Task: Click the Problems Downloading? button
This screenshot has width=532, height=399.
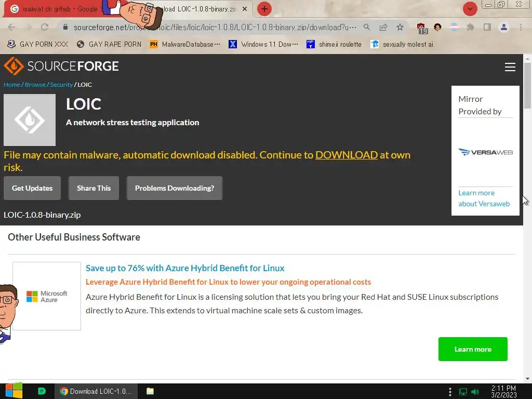Action: [x=175, y=188]
